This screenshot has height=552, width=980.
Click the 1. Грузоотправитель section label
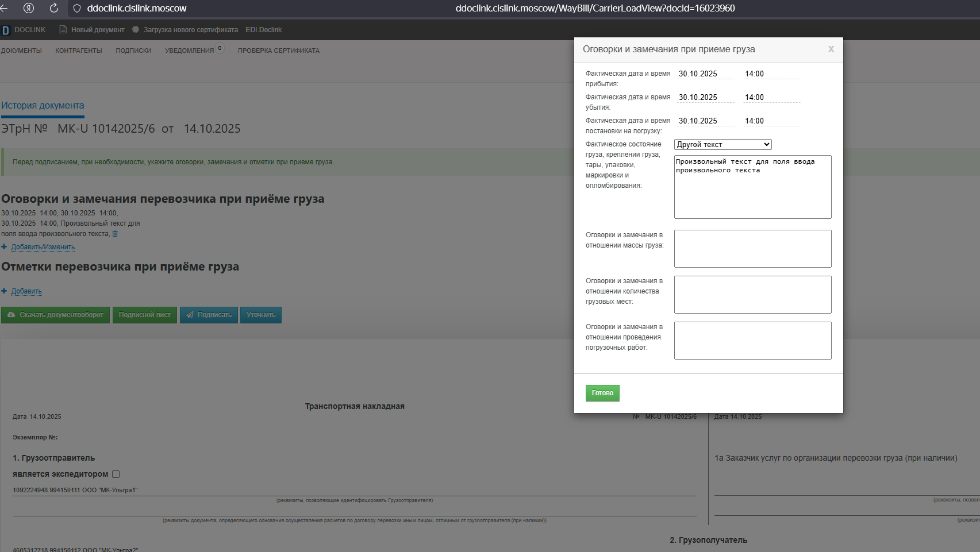point(53,458)
